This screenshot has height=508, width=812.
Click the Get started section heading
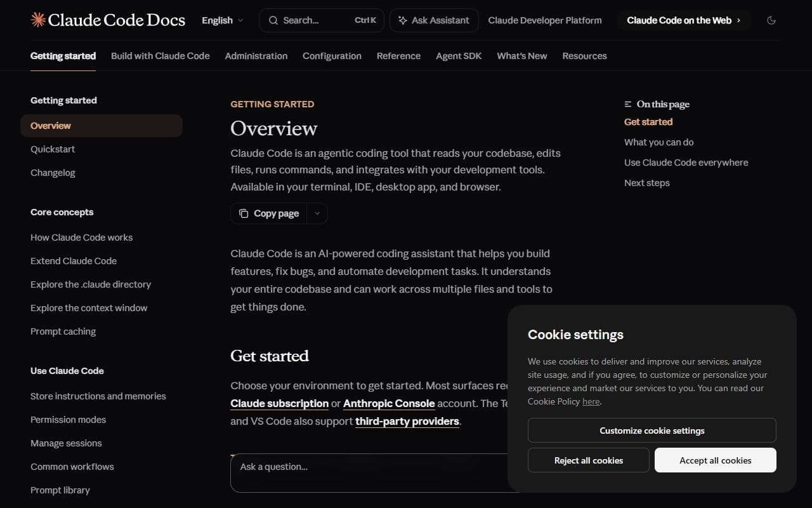point(270,356)
